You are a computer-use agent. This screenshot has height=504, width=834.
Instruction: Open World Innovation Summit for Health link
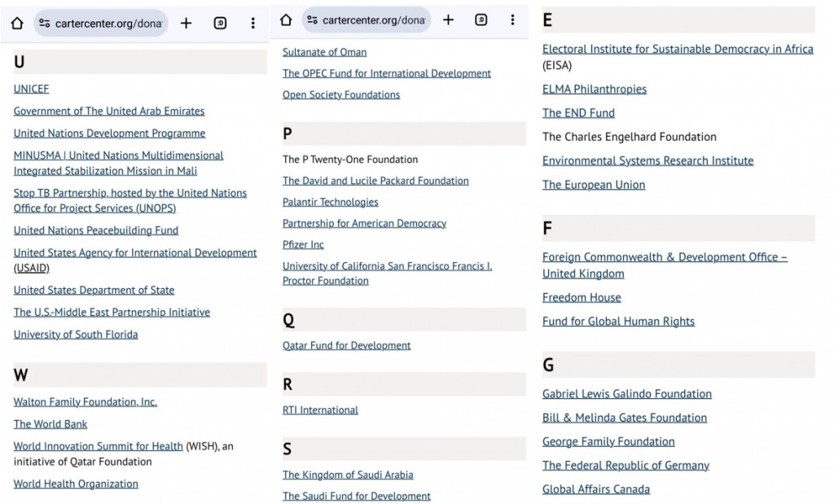[99, 446]
